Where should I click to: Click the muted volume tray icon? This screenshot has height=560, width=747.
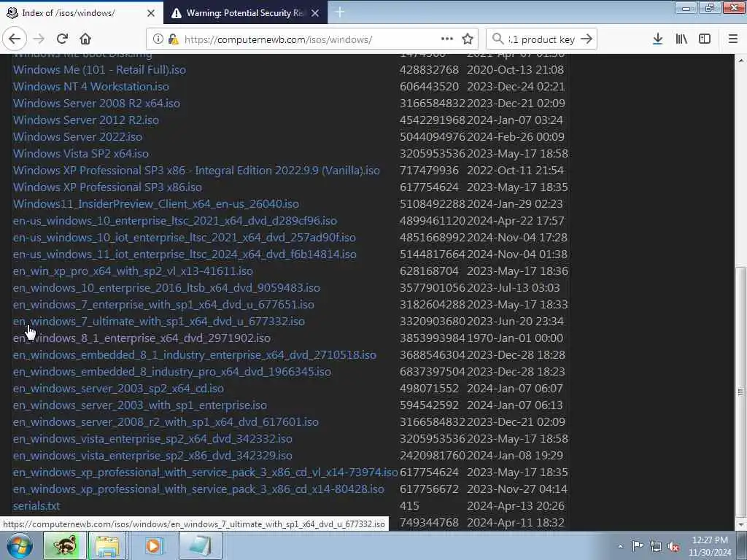click(673, 547)
